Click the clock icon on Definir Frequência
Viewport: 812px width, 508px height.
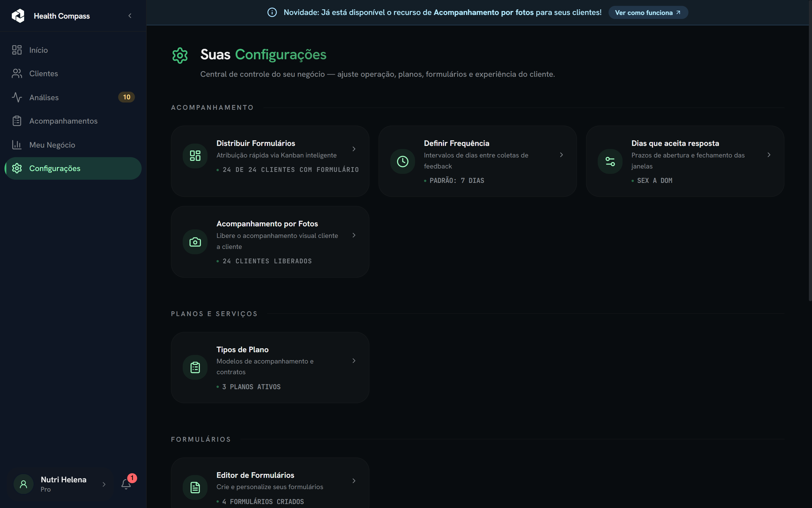[x=403, y=162]
